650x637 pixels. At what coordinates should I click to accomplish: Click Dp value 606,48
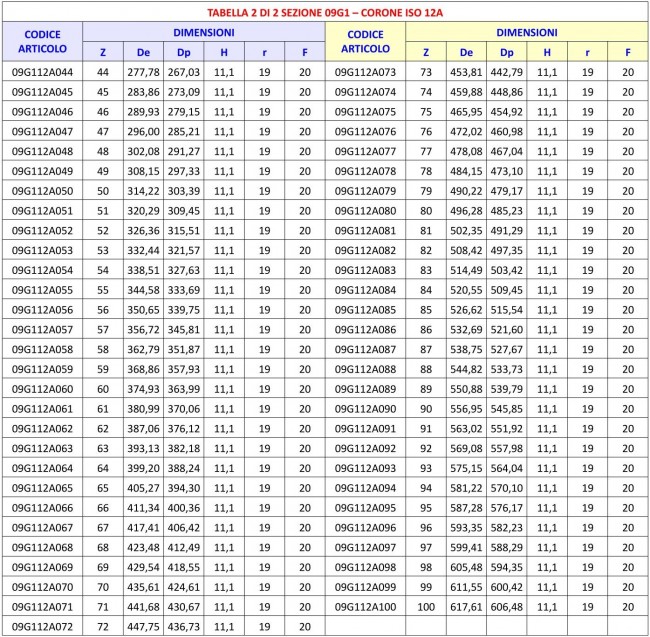point(507,607)
